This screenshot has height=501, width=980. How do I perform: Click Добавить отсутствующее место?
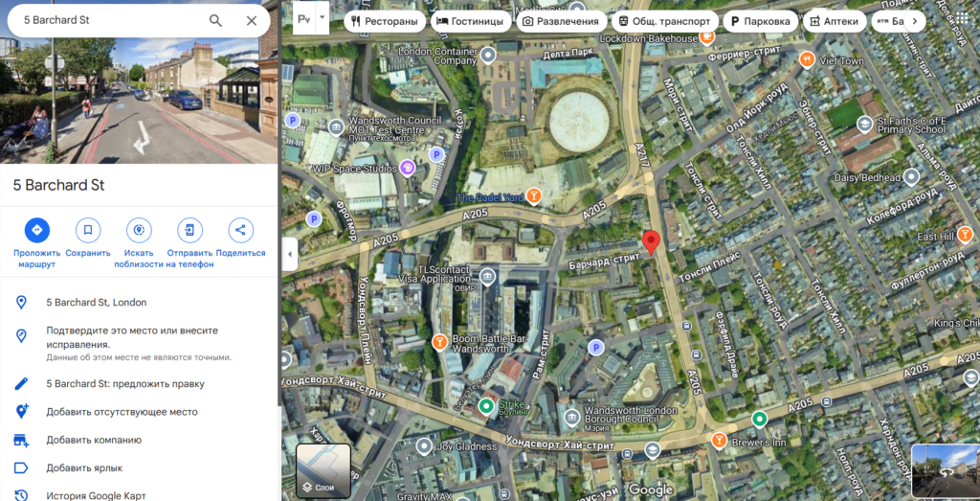coord(122,412)
